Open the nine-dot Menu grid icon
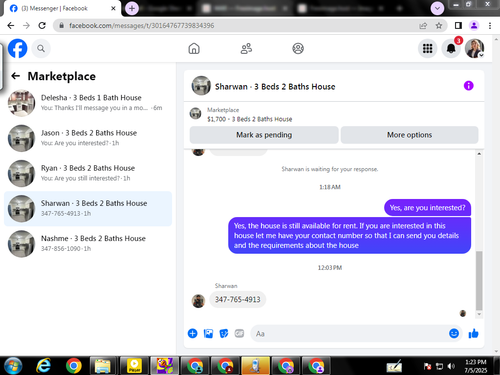The image size is (500, 375). [427, 49]
